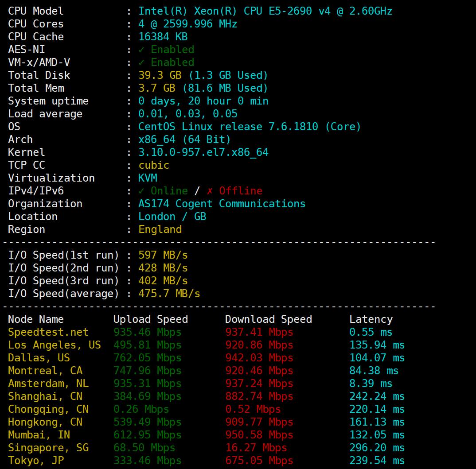Click the VM-x/AMD-V green checkmark
This screenshot has width=476, height=469.
click(141, 62)
